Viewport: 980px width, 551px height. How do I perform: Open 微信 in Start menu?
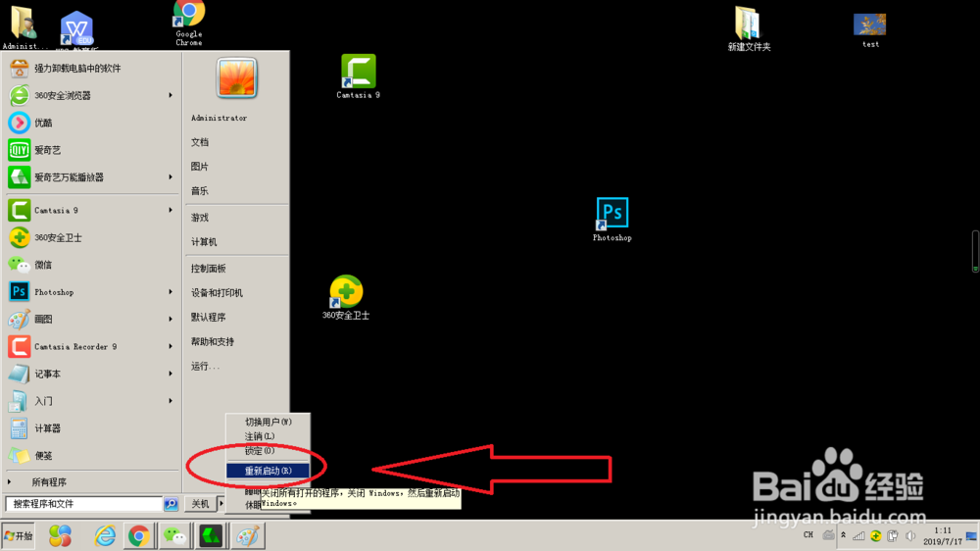[x=92, y=265]
